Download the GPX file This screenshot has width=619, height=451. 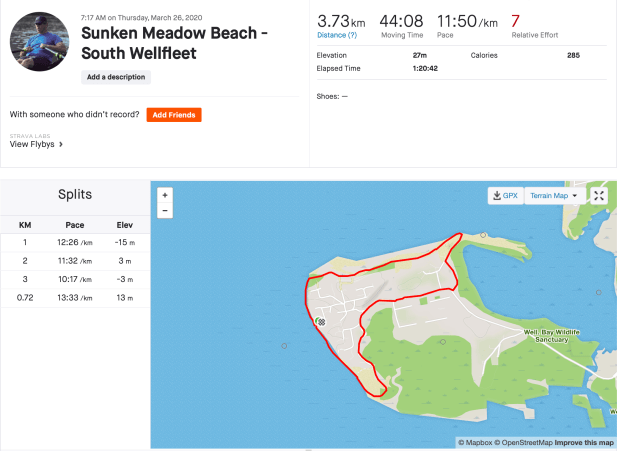click(503, 196)
